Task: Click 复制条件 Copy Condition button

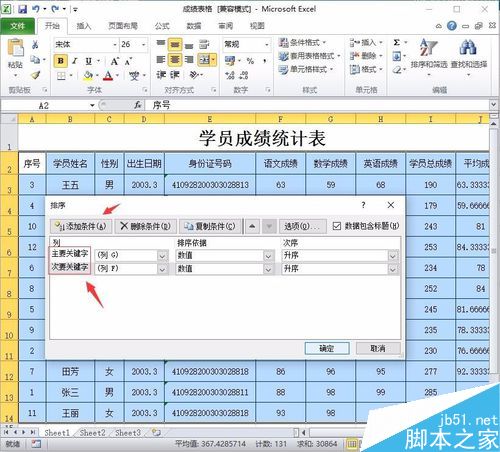Action: [x=211, y=226]
